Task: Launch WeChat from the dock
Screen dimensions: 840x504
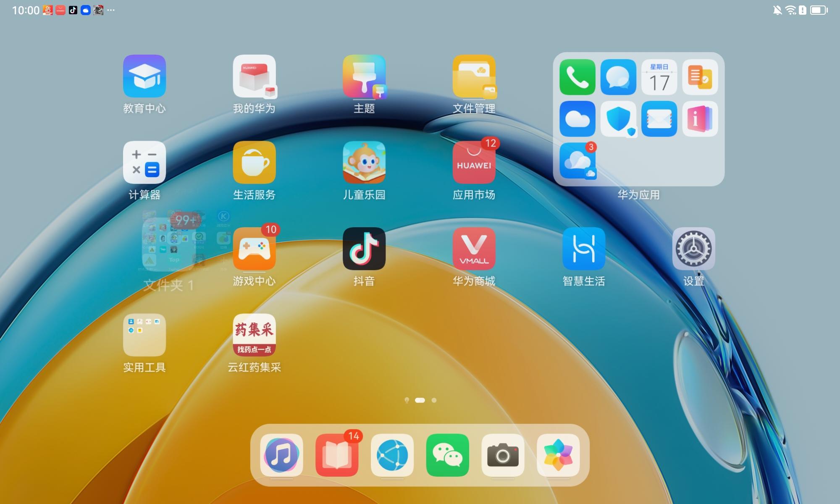Action: [x=447, y=455]
